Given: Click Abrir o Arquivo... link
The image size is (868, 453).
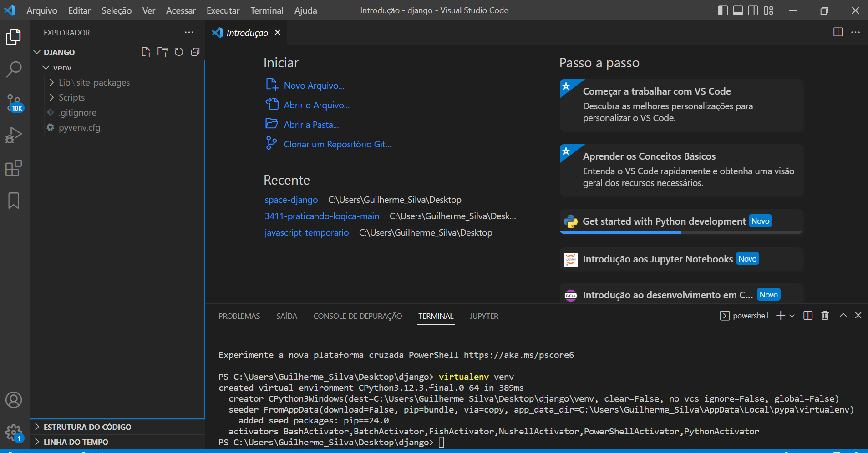Looking at the screenshot, I should 316,105.
